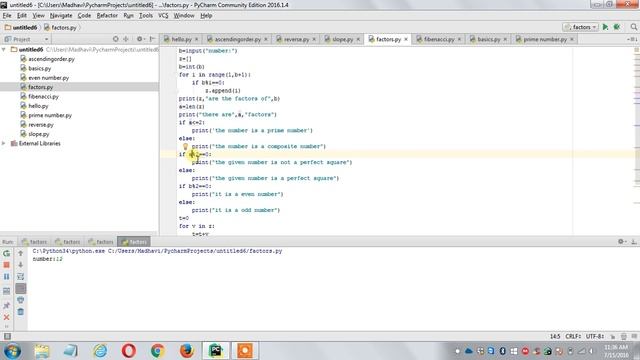The image size is (640, 360).
Task: Open the File menu
Action: click(7, 16)
